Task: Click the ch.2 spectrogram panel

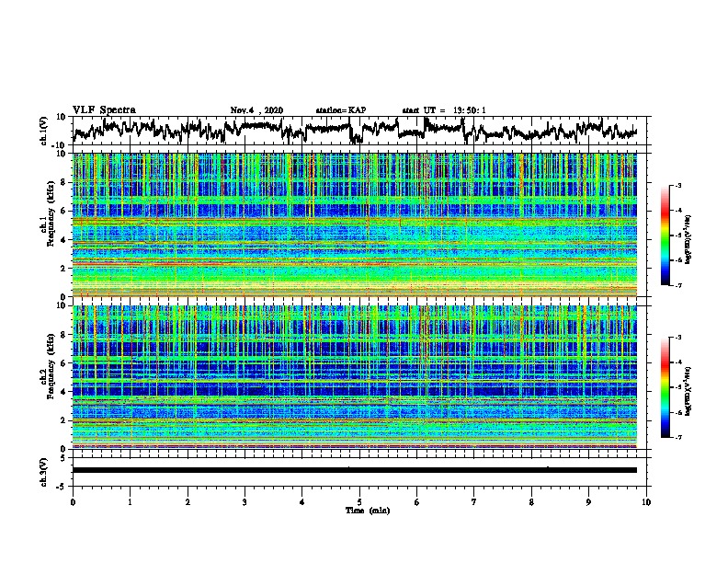Action: [x=354, y=377]
